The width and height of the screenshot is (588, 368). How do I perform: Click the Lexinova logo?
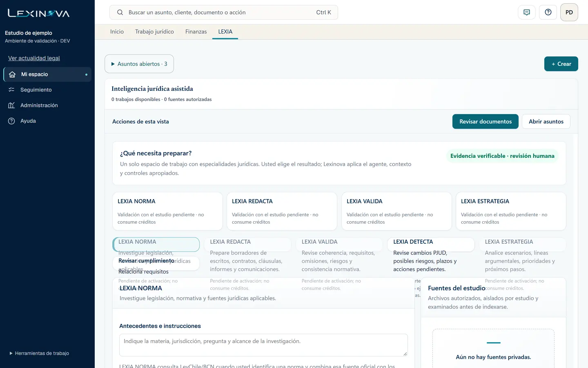pos(39,13)
